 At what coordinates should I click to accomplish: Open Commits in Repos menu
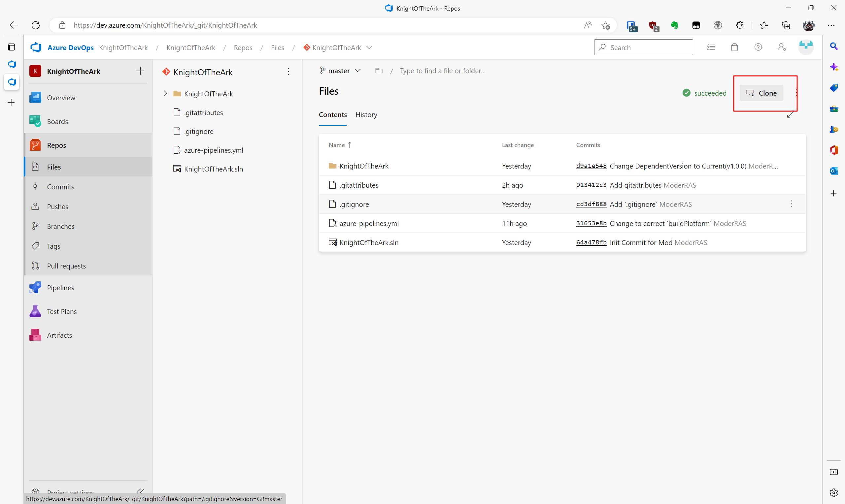point(60,187)
